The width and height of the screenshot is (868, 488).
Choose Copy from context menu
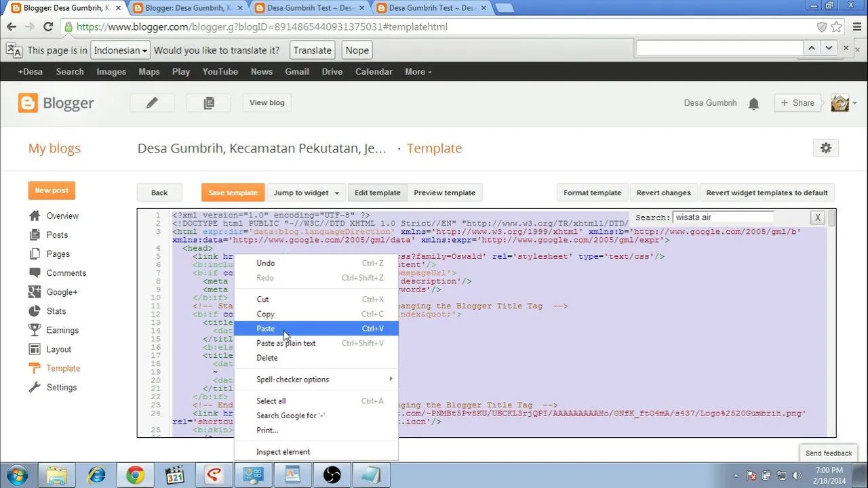click(316, 314)
